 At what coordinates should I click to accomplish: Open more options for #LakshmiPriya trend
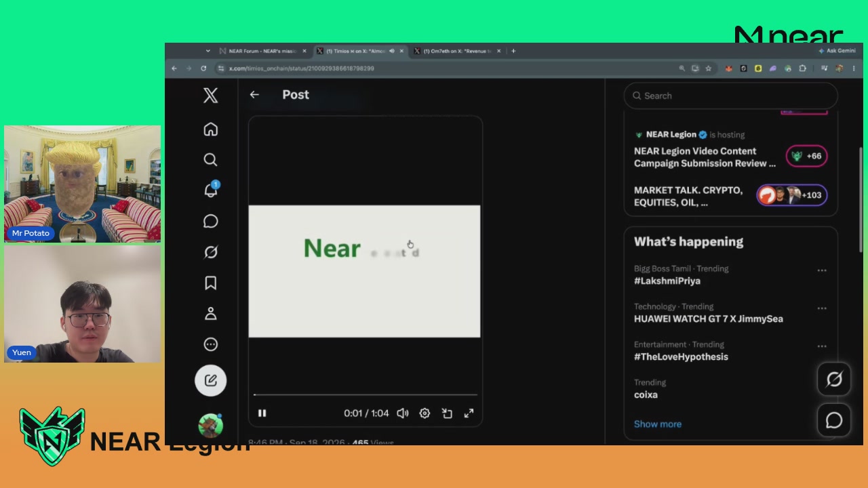[822, 270]
